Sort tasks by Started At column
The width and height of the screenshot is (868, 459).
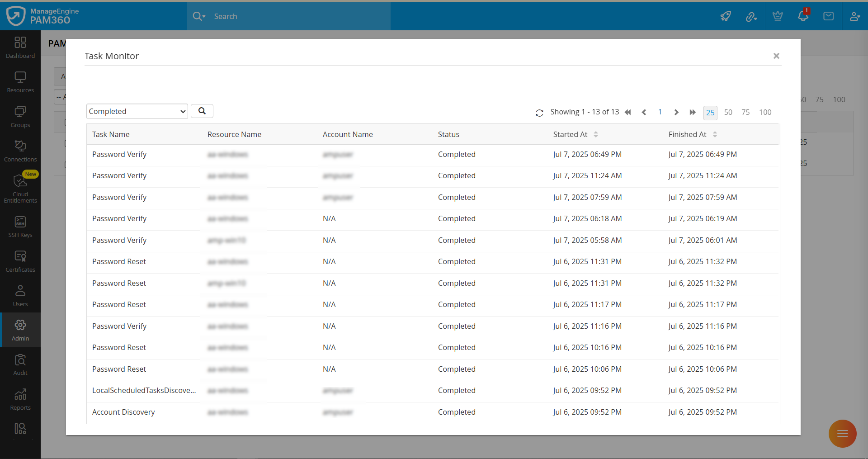[596, 134]
